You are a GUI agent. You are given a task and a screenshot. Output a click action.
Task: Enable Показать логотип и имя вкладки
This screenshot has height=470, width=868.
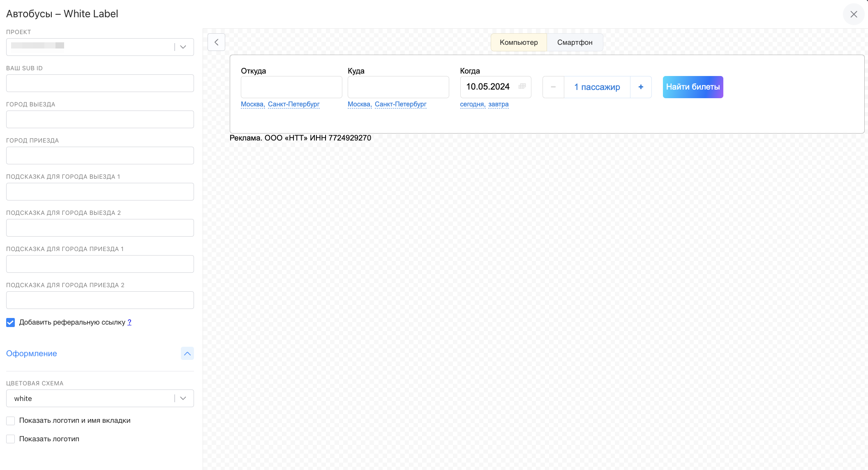(11, 421)
